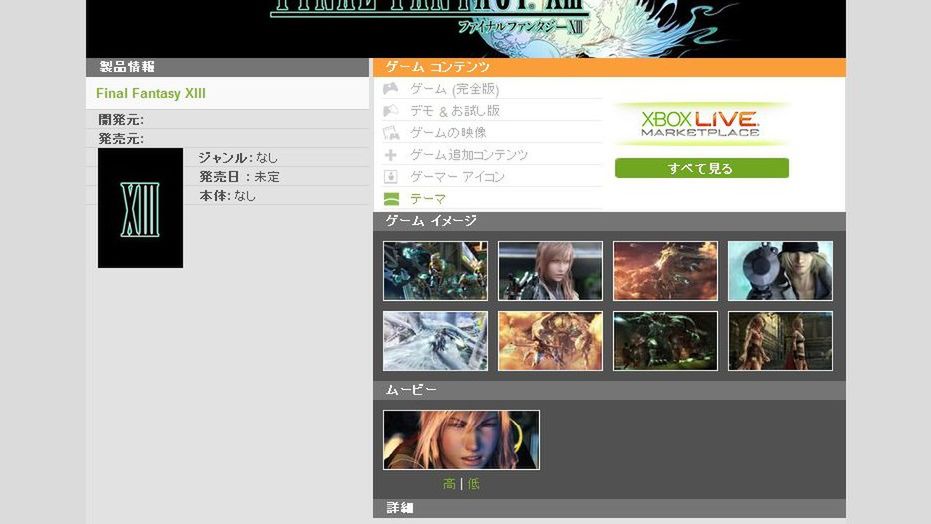Viewport: 931px width, 524px height.
Task: Open the icy white landscape game image
Action: point(435,341)
